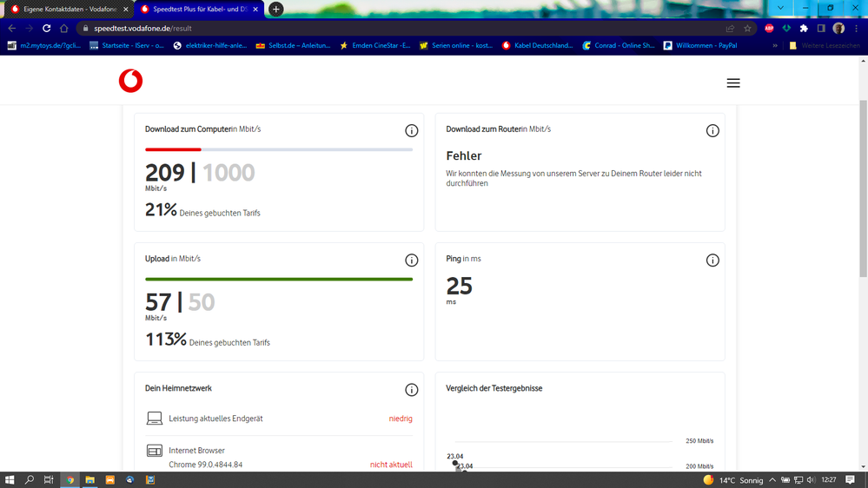Open the Upload info icon

pos(411,260)
